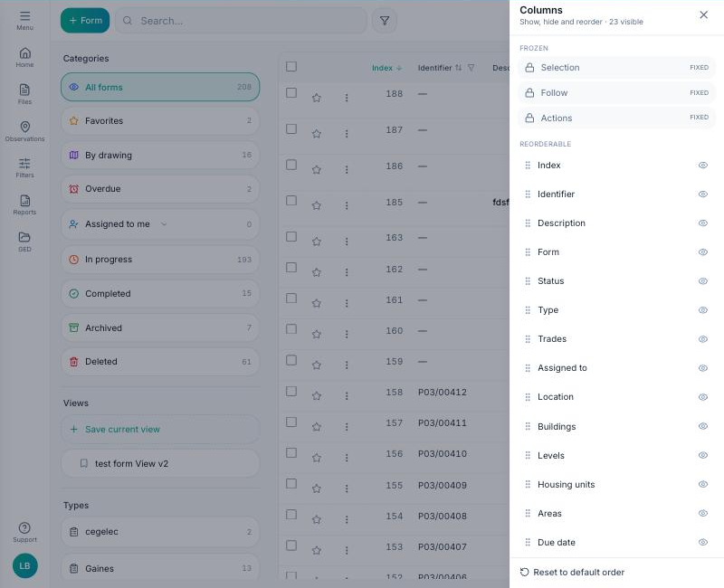Open actions menu for row 187
Image resolution: width=724 pixels, height=588 pixels.
point(347,134)
